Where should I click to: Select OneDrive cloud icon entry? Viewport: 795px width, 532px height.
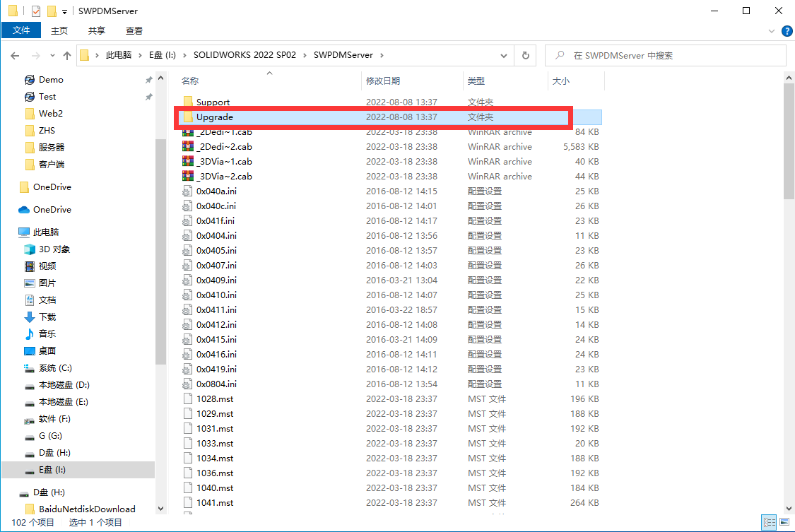tap(52, 209)
